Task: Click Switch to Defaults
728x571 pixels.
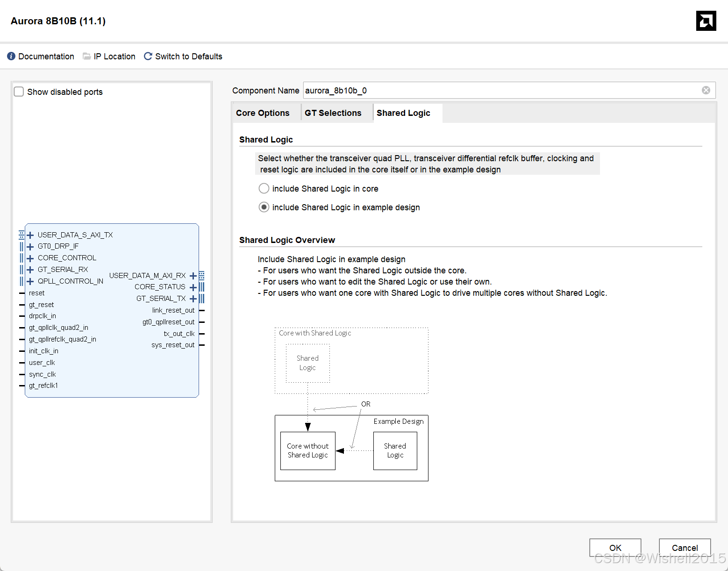Action: [x=189, y=57]
